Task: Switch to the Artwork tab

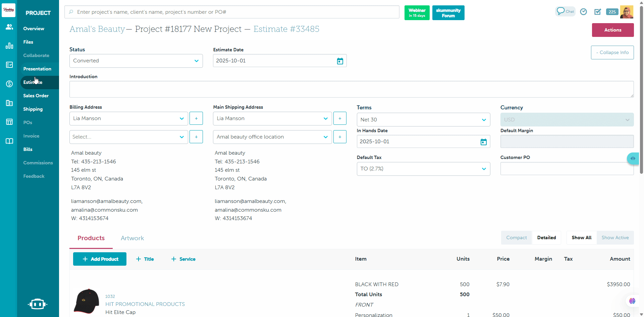Action: tap(132, 238)
